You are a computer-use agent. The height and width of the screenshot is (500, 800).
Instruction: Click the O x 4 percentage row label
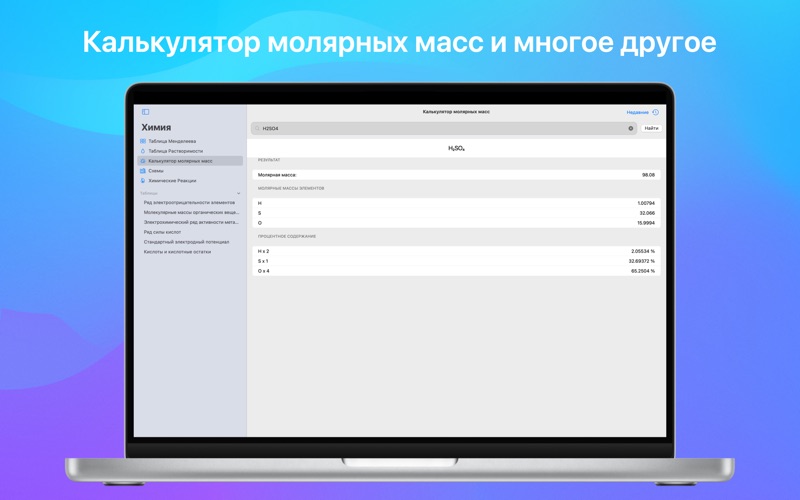(263, 271)
